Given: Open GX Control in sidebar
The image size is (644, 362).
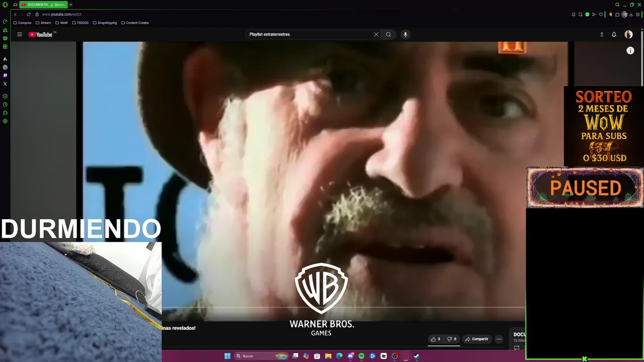Looking at the screenshot, I should coord(5,22).
